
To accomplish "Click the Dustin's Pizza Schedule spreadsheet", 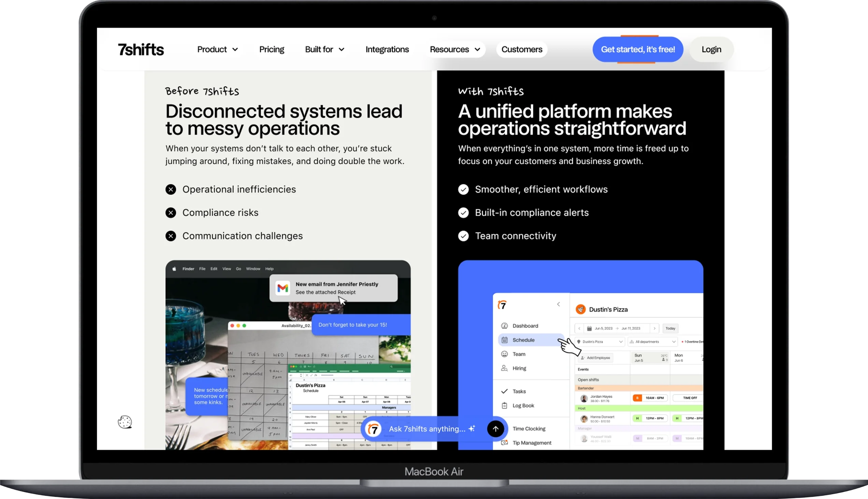I will 349,407.
